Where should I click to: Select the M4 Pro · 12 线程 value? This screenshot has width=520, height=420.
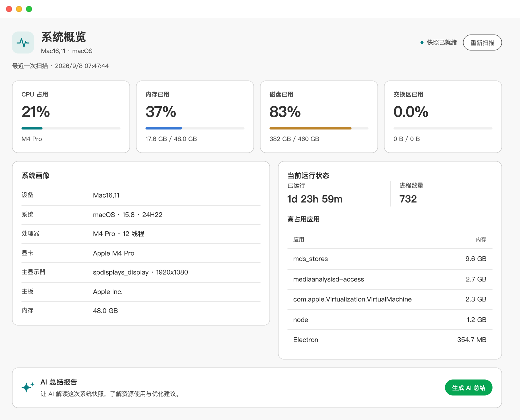tap(118, 234)
